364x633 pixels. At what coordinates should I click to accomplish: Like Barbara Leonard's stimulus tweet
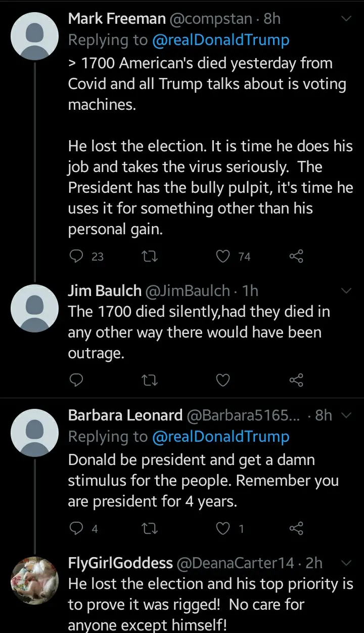pos(223,528)
